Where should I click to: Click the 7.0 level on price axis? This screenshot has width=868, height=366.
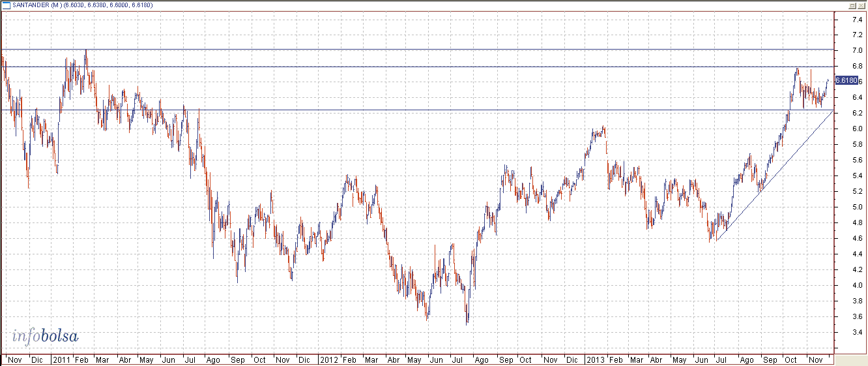coord(857,50)
